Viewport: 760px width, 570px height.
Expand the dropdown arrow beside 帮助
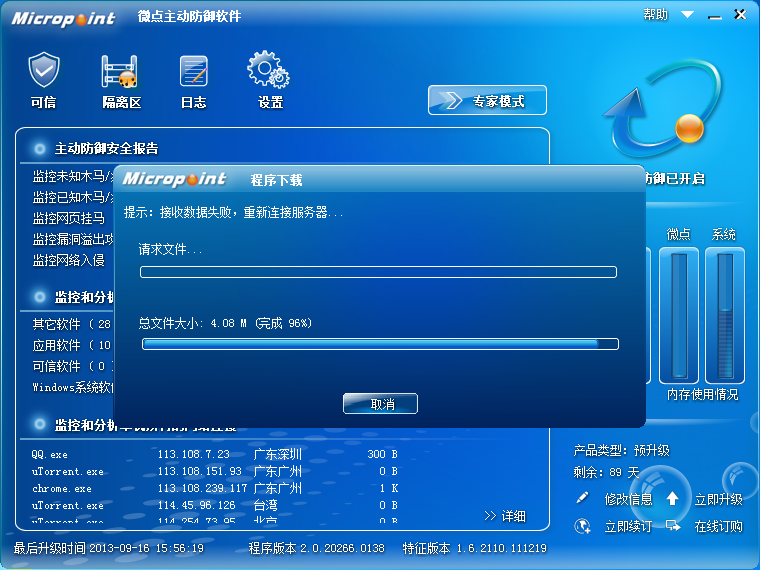pyautogui.click(x=687, y=15)
